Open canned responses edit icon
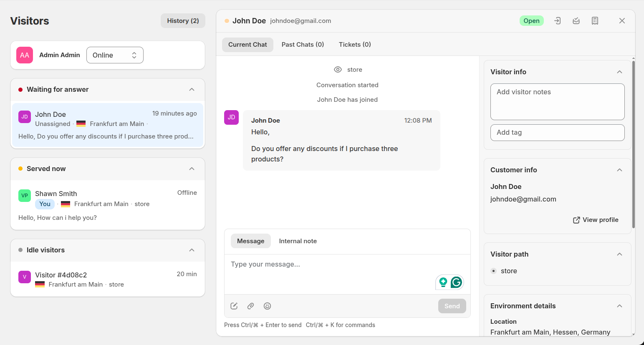This screenshot has width=644, height=345. pos(234,306)
